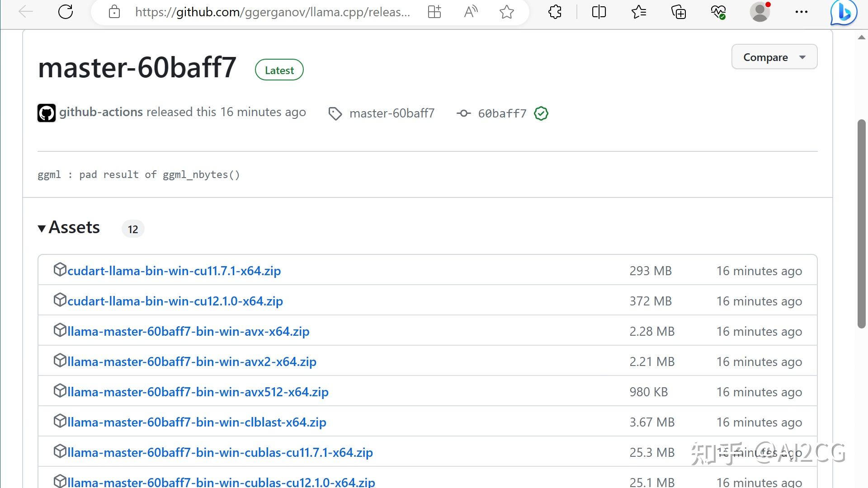Open the Bing chat sidebar icon

click(843, 12)
